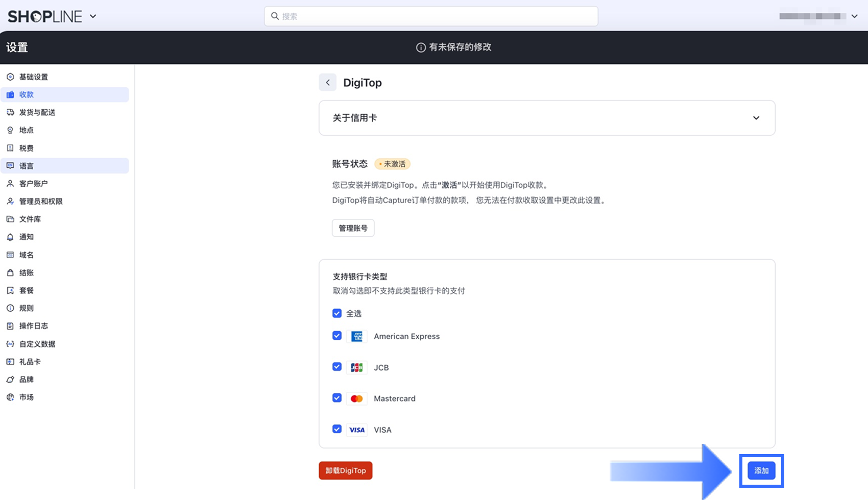Click the 自定义数据 braces icon
This screenshot has width=868, height=500.
[x=10, y=344]
